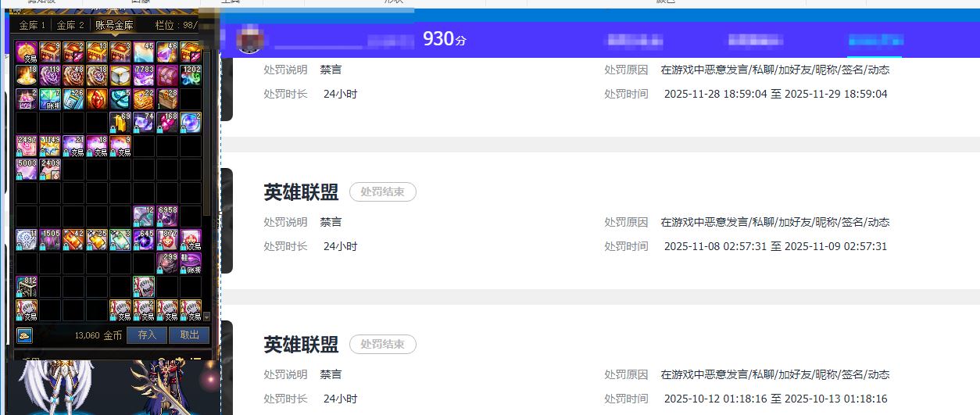Select the rose item with count 48
Image resolution: width=980 pixels, height=415 pixels.
pyautogui.click(x=73, y=76)
